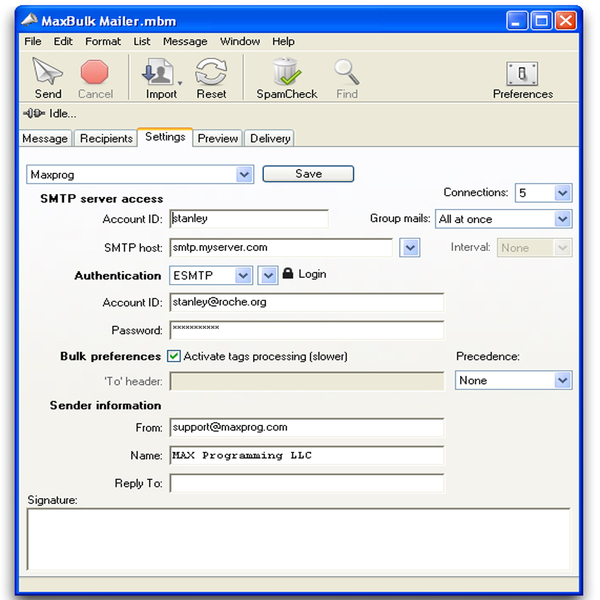The width and height of the screenshot is (600, 600).
Task: Switch to the Message tab
Action: point(45,138)
